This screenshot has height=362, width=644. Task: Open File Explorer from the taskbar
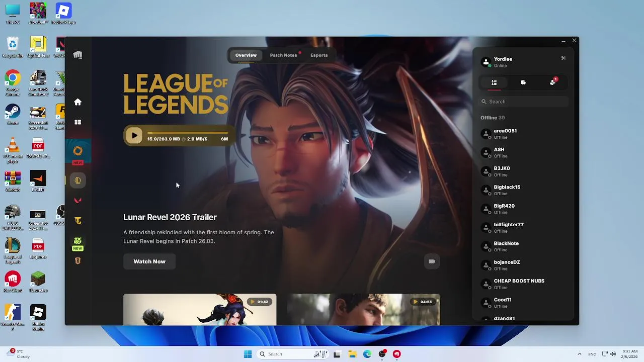point(352,354)
